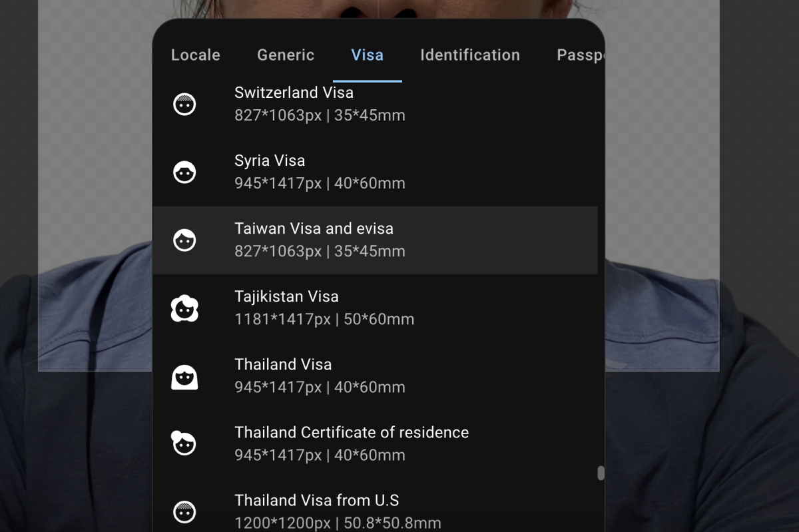Click the Syria Visa face icon
799x532 pixels.
point(184,172)
